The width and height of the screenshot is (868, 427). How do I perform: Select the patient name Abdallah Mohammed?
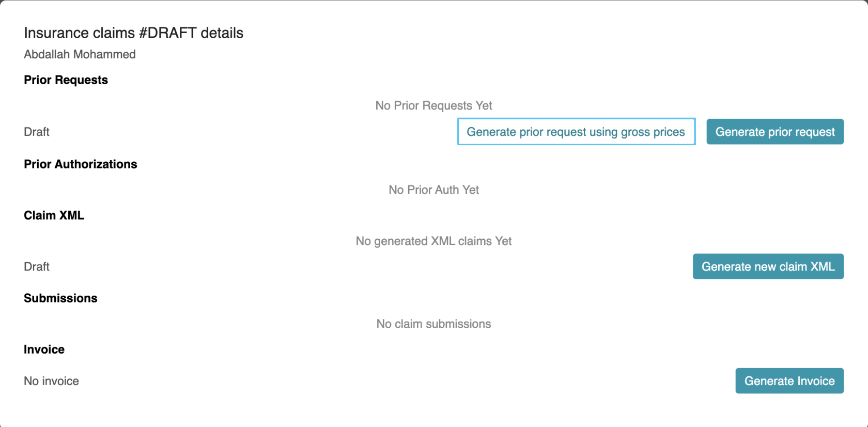[79, 54]
